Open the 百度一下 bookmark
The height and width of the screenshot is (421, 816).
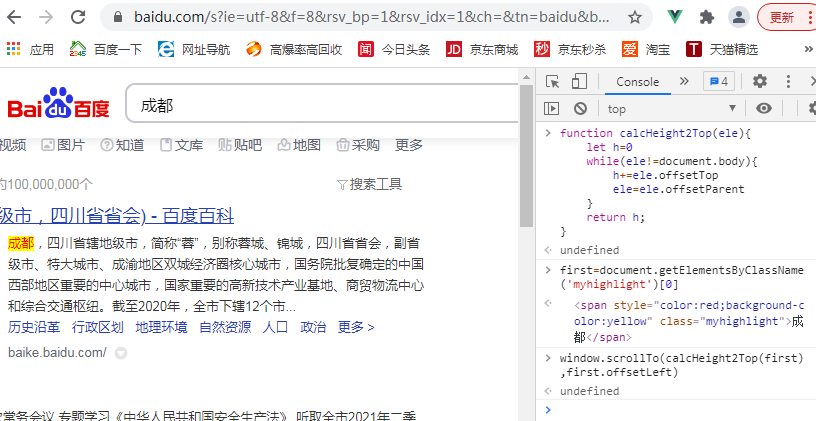click(106, 49)
